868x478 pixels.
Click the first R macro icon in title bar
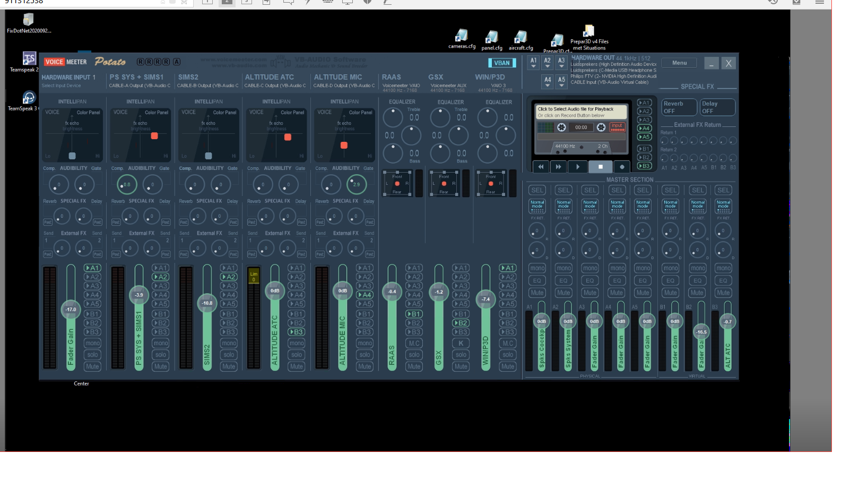(x=141, y=62)
